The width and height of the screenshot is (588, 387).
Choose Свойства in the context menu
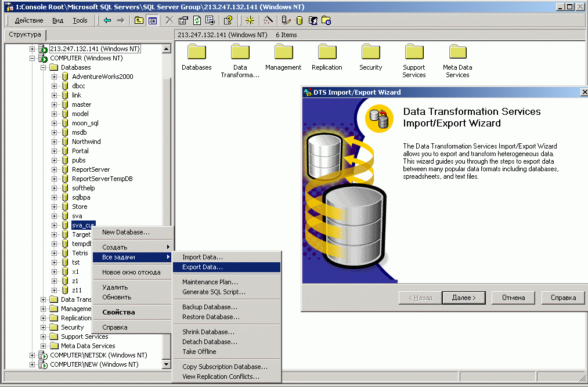(133, 312)
